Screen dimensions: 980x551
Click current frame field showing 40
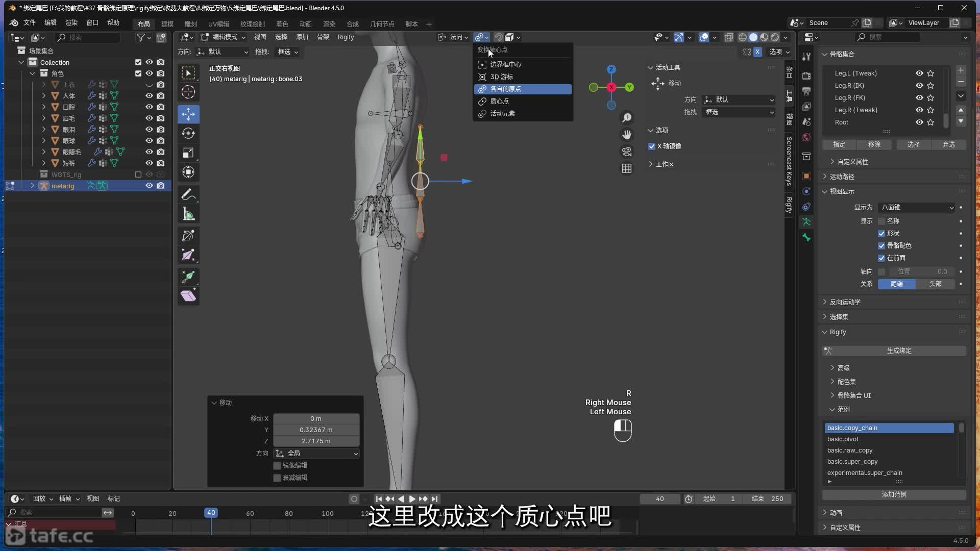coord(660,499)
